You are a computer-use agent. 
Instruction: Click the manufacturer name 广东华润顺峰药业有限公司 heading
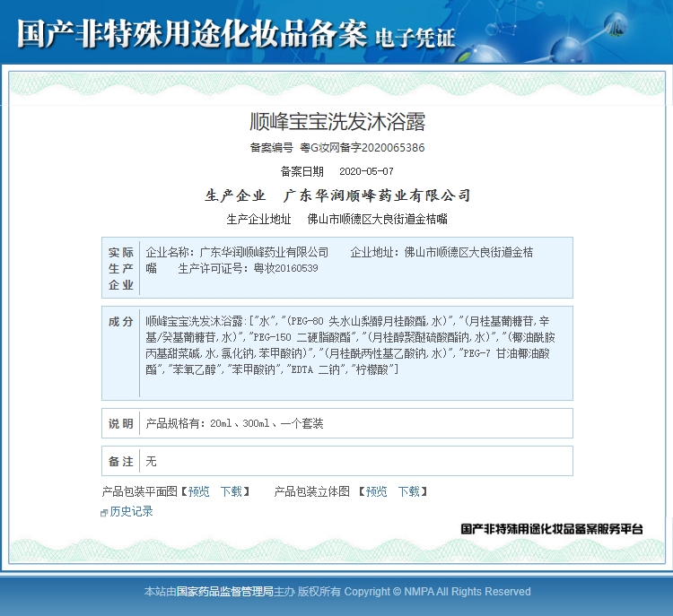377,195
